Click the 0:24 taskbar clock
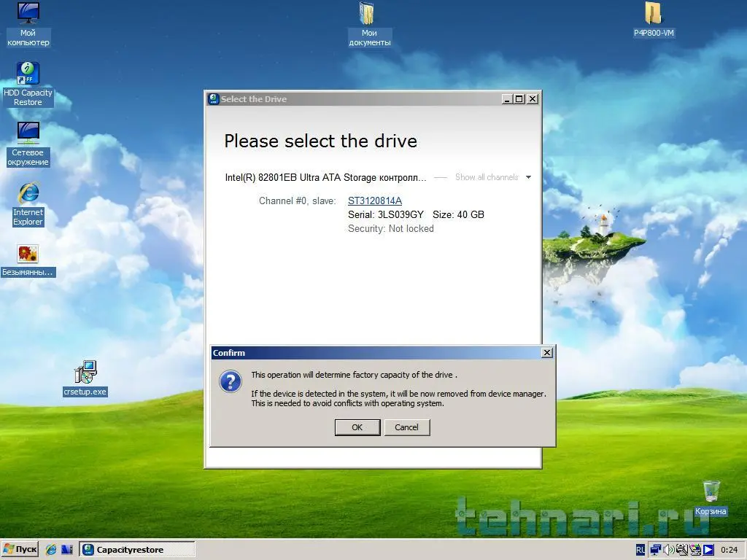 pos(729,550)
